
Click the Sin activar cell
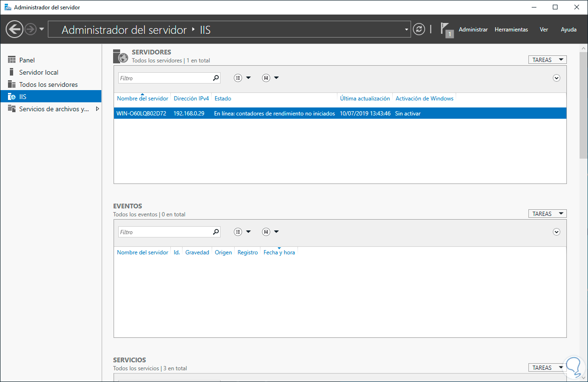(x=408, y=114)
